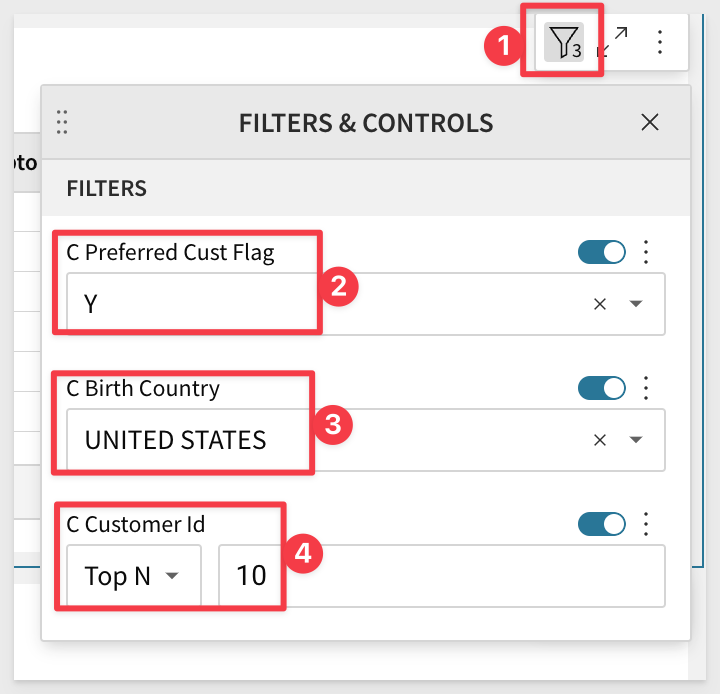Open C Preferred Cust Flag more options
The height and width of the screenshot is (694, 720).
point(646,252)
